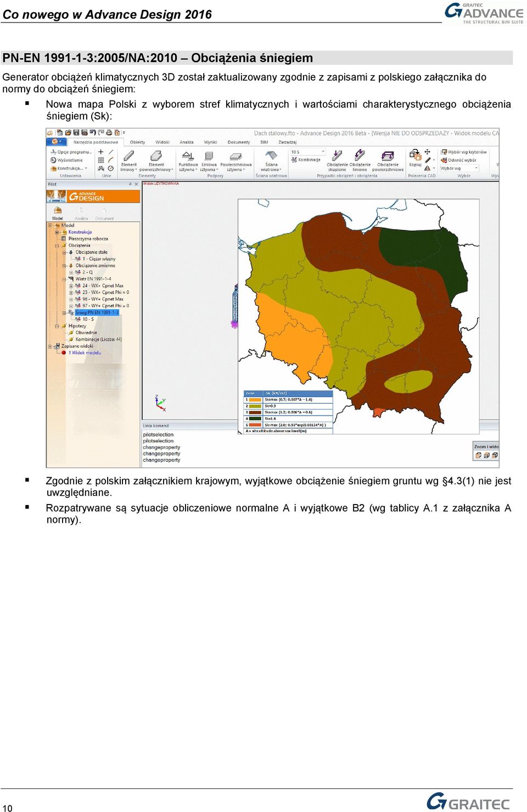The height and width of the screenshot is (812, 527).
Task: Select 25 - WX+ Cpnet Phi = 0
Action: pos(106,292)
